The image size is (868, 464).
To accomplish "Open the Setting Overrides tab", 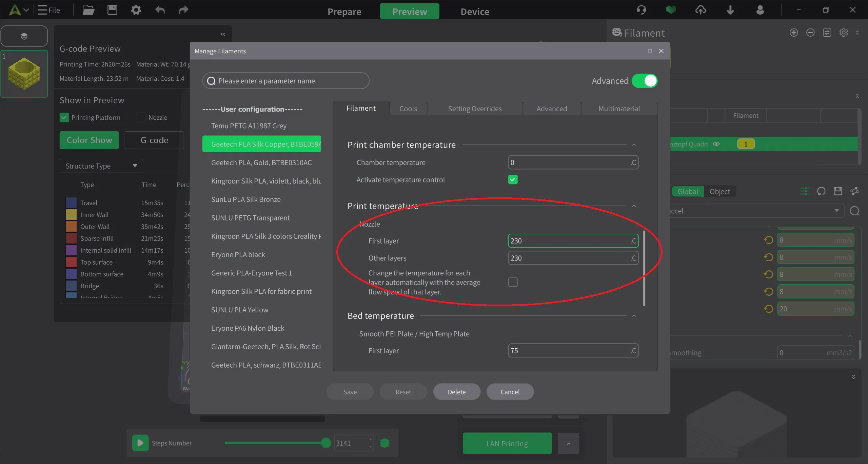I will 475,109.
